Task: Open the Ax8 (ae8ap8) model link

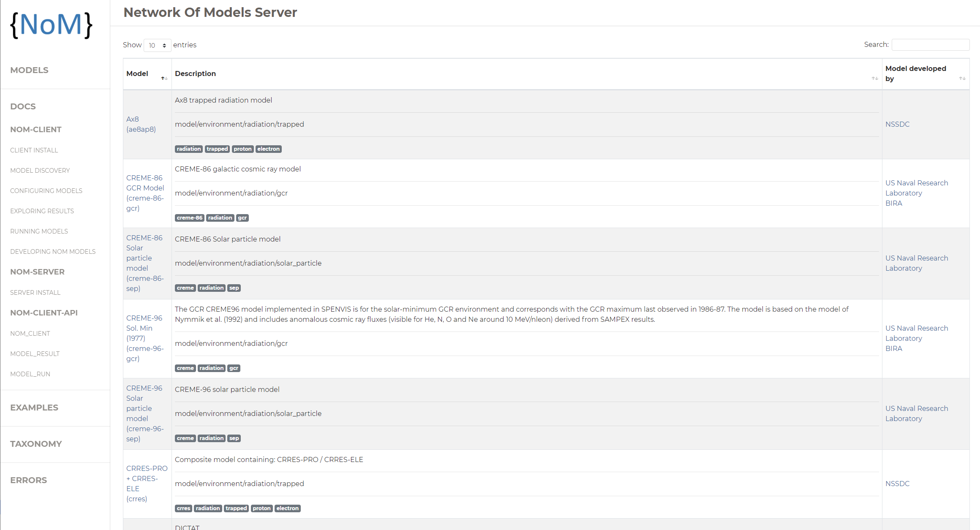Action: 141,124
